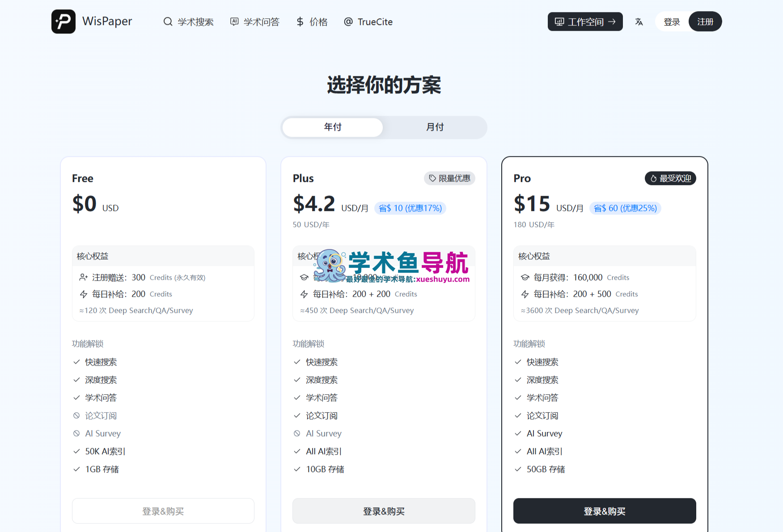Image resolution: width=783 pixels, height=532 pixels.
Task: Click the graduation cap icon in Pro plan
Action: (x=525, y=278)
